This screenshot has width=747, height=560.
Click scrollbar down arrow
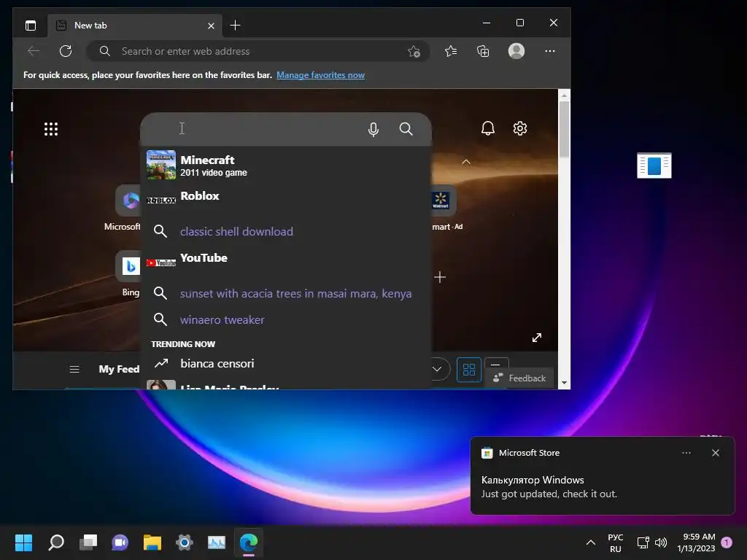point(564,383)
